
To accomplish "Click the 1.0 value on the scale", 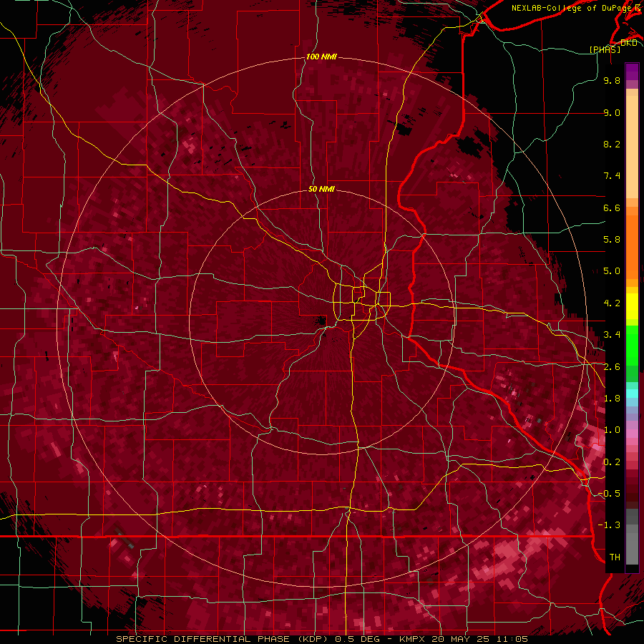I will [x=612, y=430].
